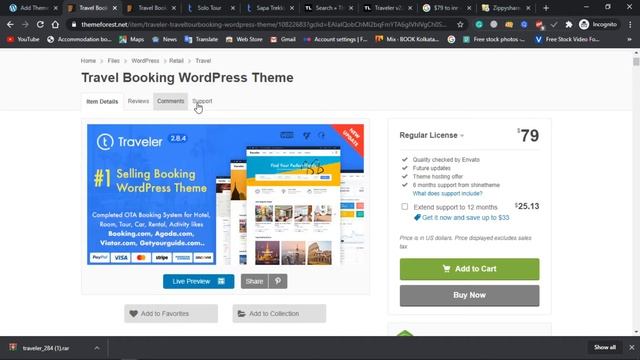Open Chrome three-dot menu

[x=630, y=24]
